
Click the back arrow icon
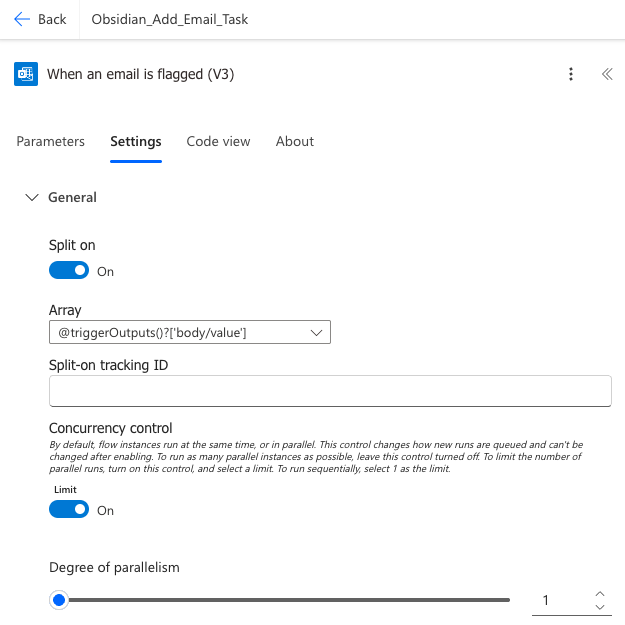coord(22,19)
